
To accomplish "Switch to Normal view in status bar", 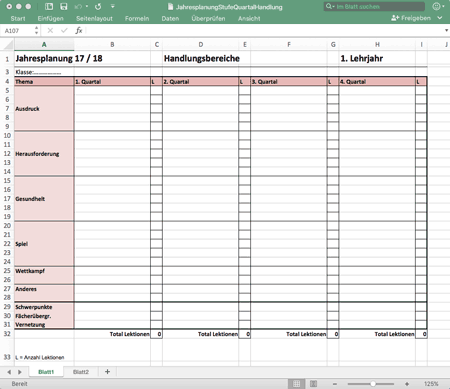I will pos(296,384).
